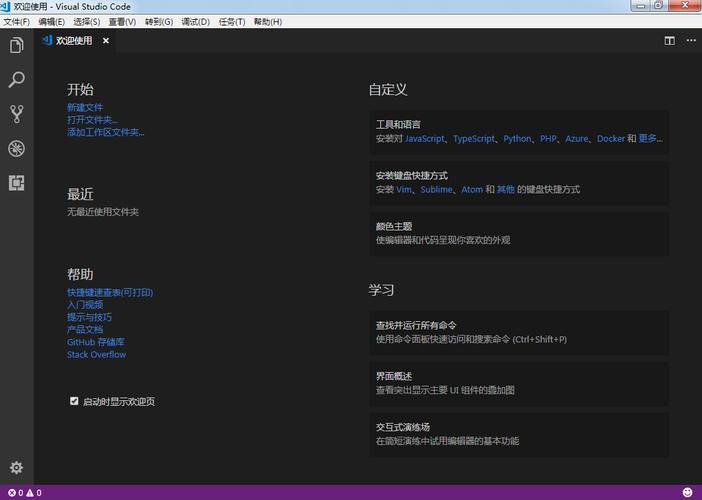The image size is (702, 500).
Task: Open the 转到(G) menu
Action: 158,22
